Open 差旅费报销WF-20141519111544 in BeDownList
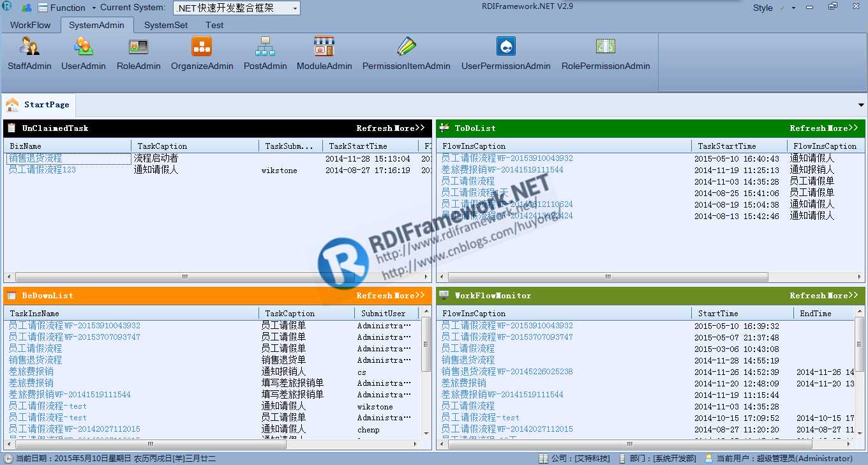The image size is (868, 465). 70,395
